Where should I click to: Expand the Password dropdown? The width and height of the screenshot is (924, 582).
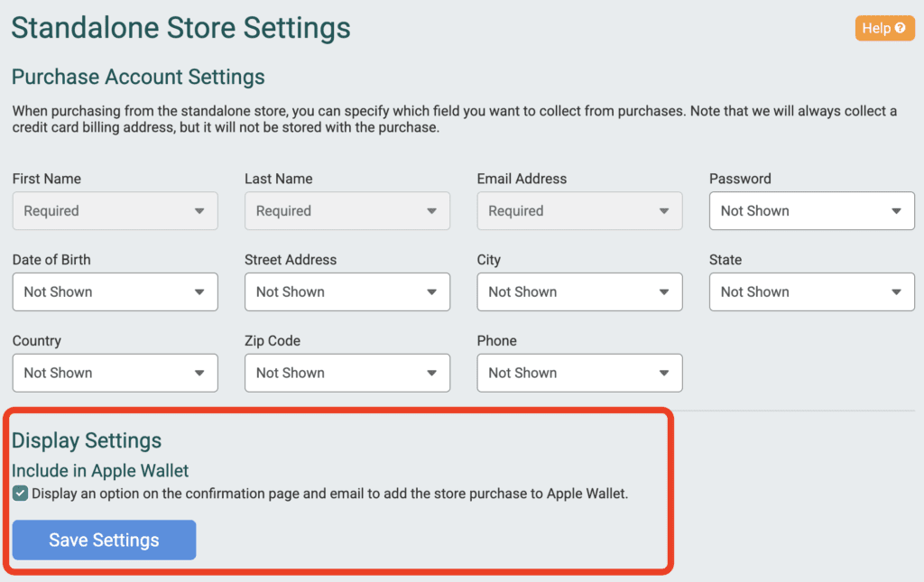click(812, 211)
